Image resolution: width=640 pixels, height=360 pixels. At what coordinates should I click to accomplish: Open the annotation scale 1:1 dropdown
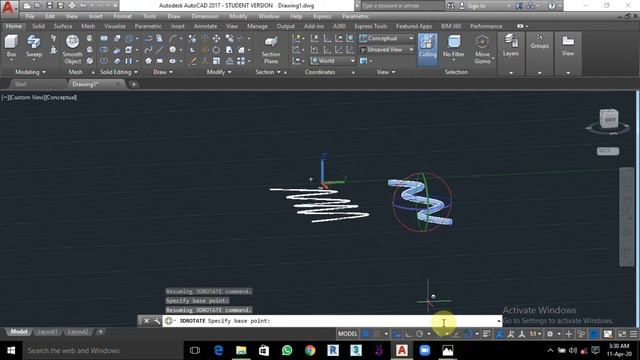coord(535,334)
